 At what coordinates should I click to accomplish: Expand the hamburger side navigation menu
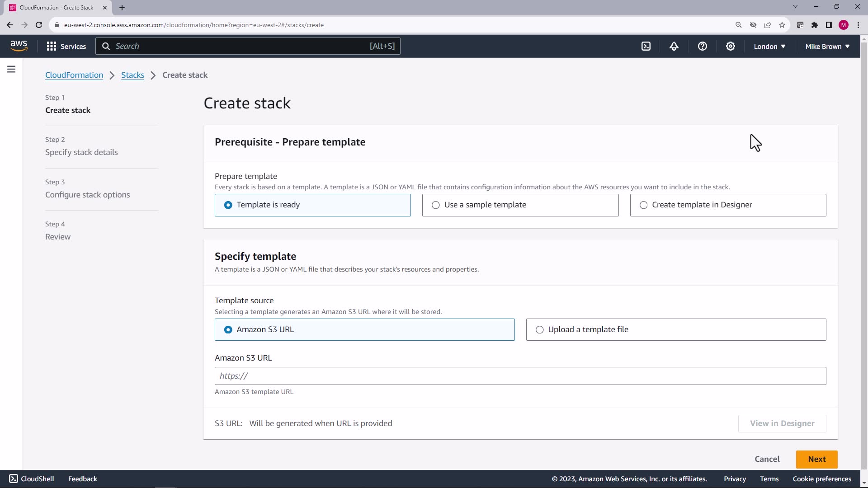11,69
